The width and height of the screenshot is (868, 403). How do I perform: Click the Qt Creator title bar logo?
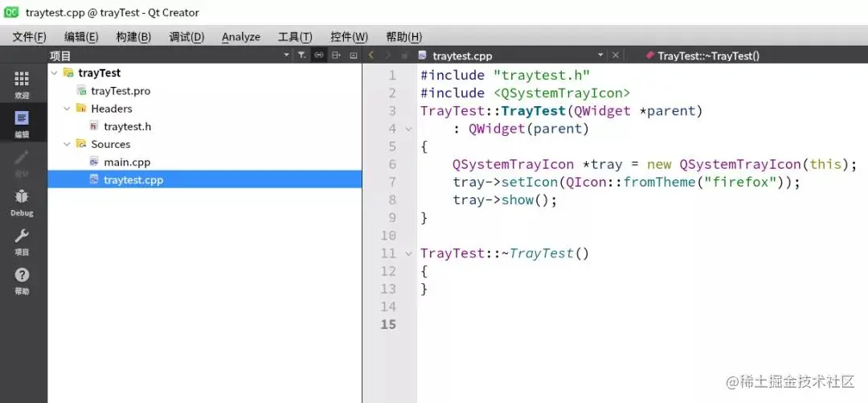click(11, 12)
